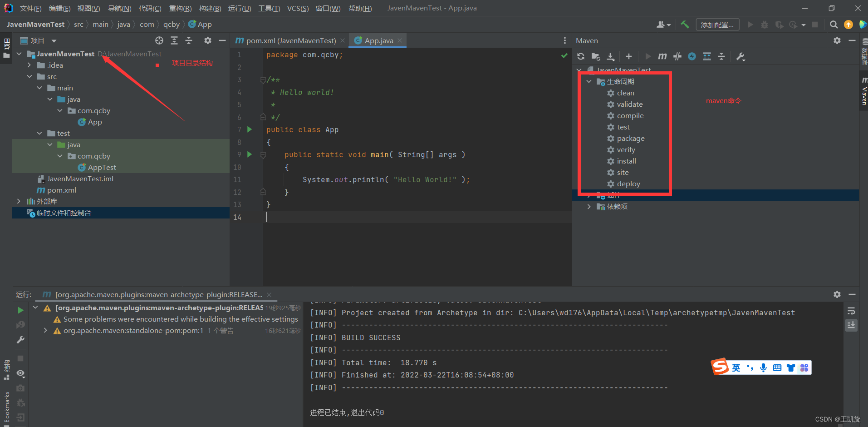The image size is (868, 427).
Task: Collapse JavenMavenTest project root
Action: tap(20, 54)
